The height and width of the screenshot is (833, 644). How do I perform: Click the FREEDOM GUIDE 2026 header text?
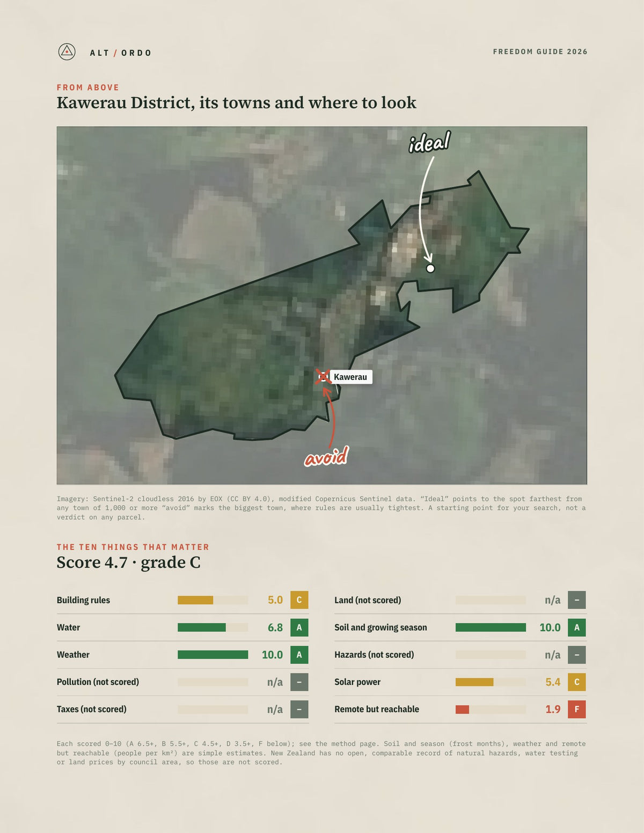click(x=540, y=52)
